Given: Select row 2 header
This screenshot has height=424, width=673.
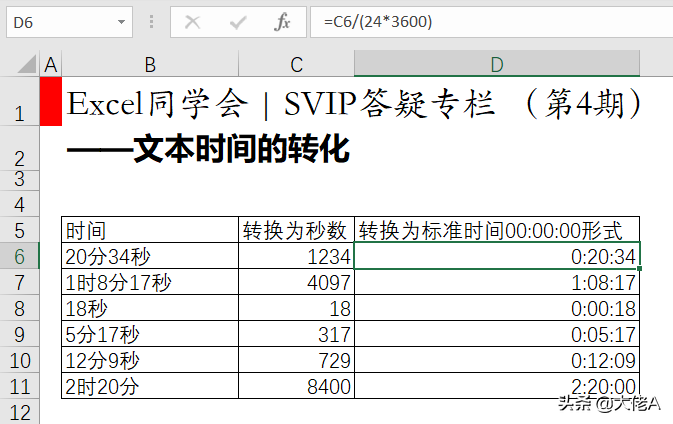Looking at the screenshot, I should (19, 148).
